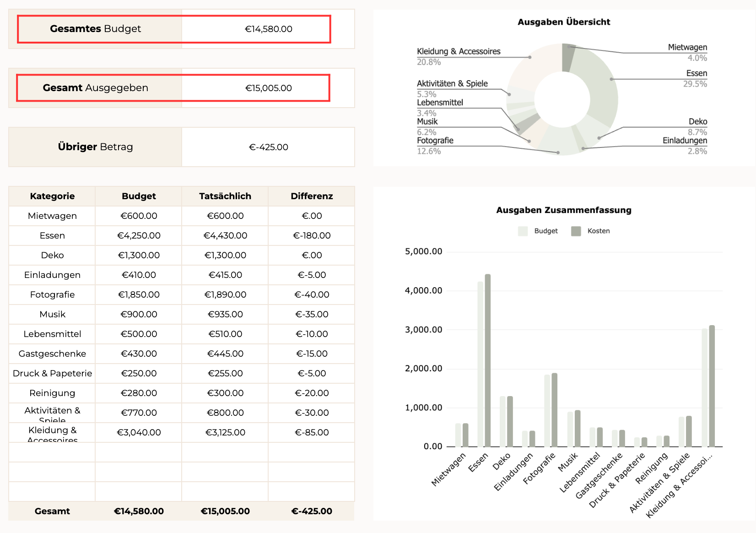The width and height of the screenshot is (756, 533).
Task: Click the Ausgaben Übersicht chart title
Action: [x=563, y=22]
